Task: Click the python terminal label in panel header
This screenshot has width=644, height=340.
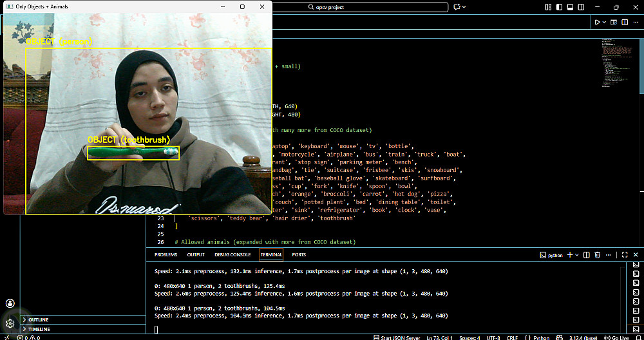Action: click(x=551, y=255)
